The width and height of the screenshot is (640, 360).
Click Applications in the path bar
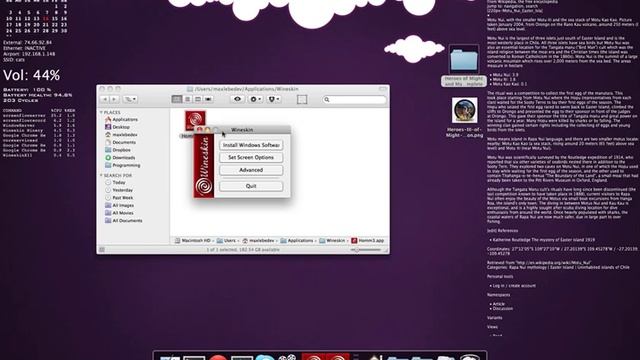[x=297, y=241]
